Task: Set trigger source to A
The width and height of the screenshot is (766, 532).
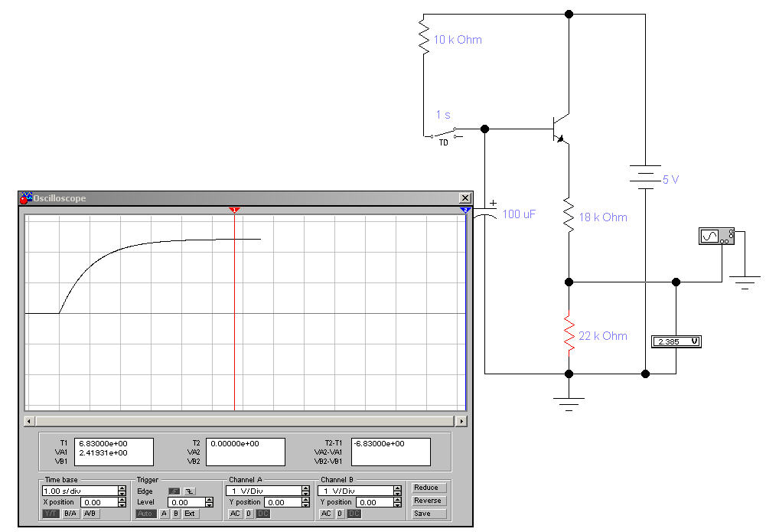Action: coord(164,514)
